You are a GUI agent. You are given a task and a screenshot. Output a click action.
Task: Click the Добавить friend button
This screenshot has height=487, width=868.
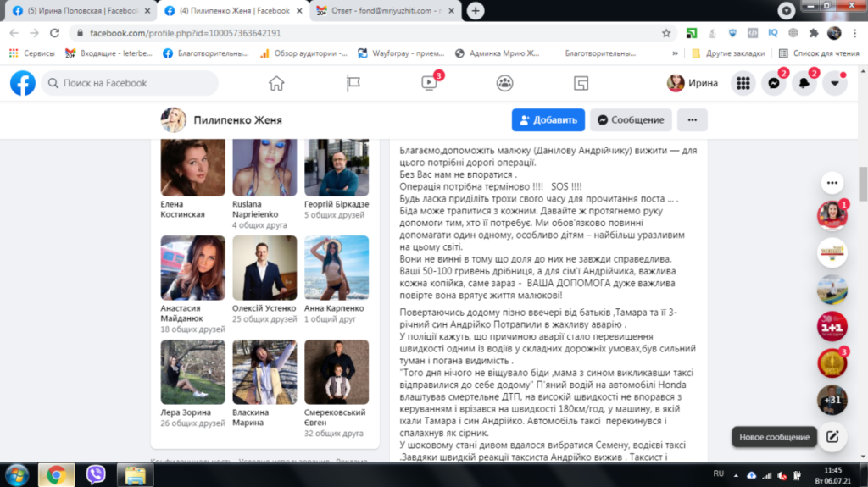coord(548,120)
